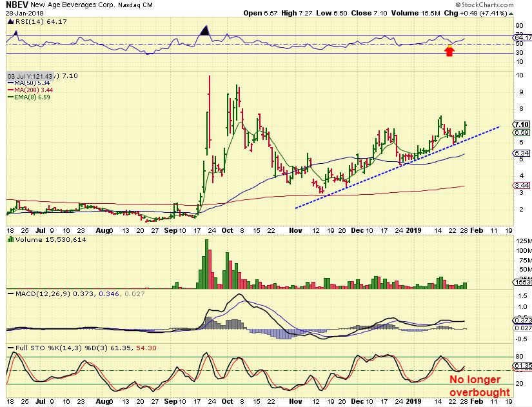Click the bar-chart glyph before the Volume legend
Screen dimensions: 532x407
point(10,240)
